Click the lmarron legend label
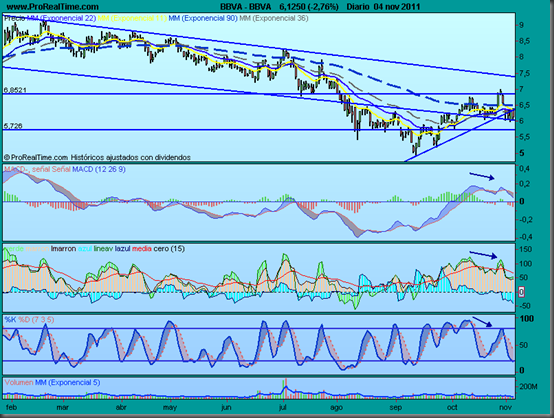This screenshot has height=418, width=554. [63, 249]
